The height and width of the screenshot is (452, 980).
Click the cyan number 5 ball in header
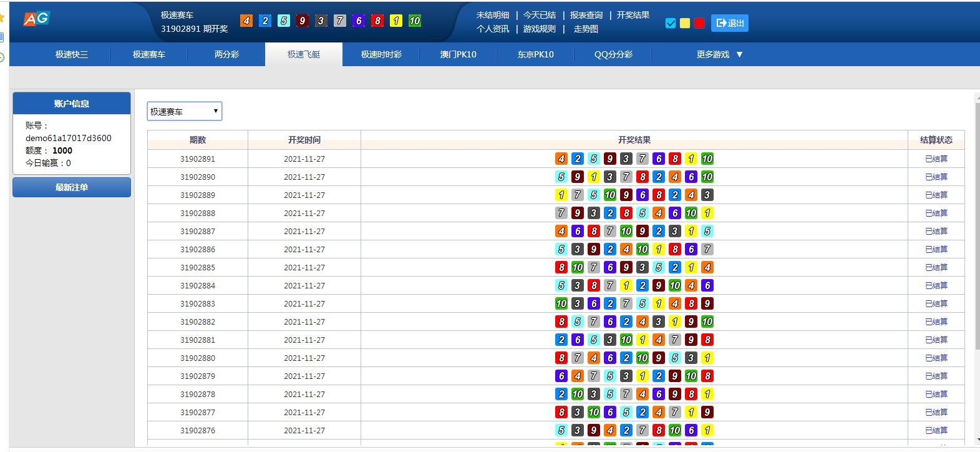point(284,21)
